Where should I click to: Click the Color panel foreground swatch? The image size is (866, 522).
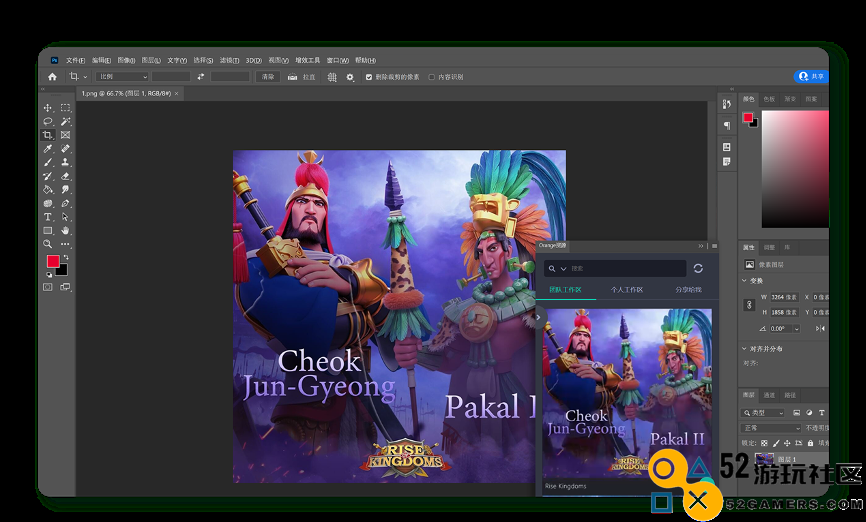tap(748, 117)
